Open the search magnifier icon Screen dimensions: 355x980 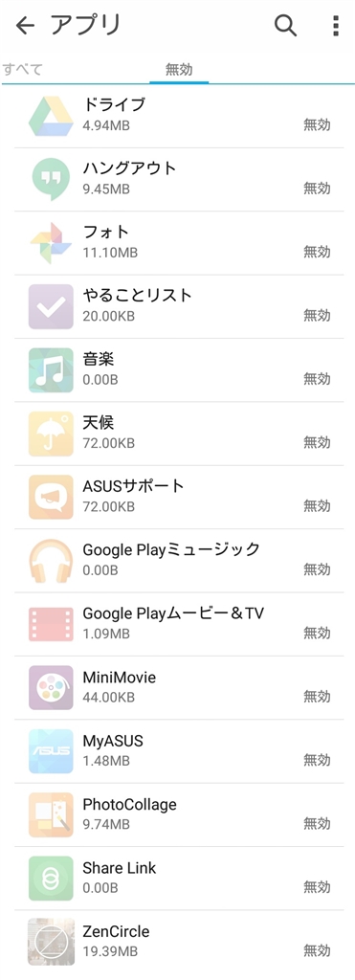(285, 26)
